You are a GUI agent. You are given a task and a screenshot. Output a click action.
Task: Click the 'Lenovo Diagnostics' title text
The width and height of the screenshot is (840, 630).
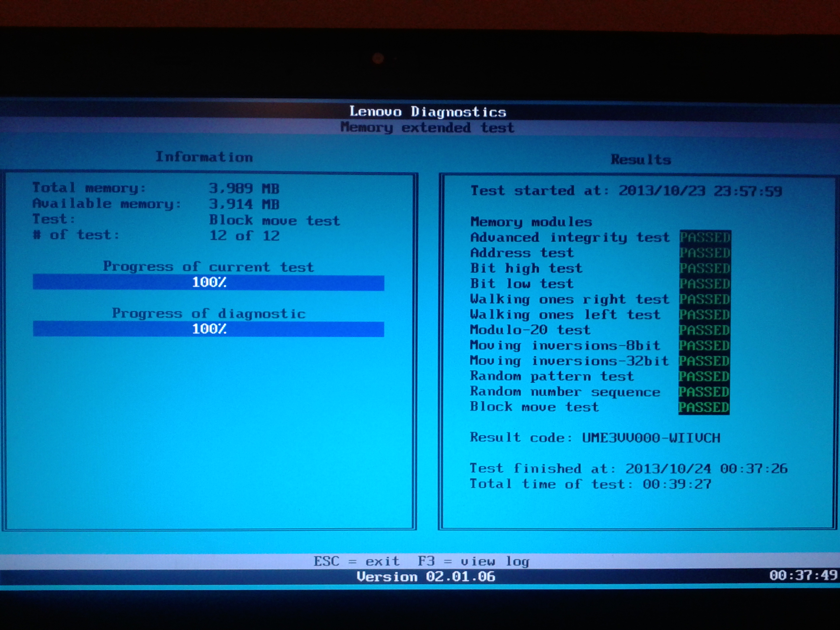coord(428,112)
